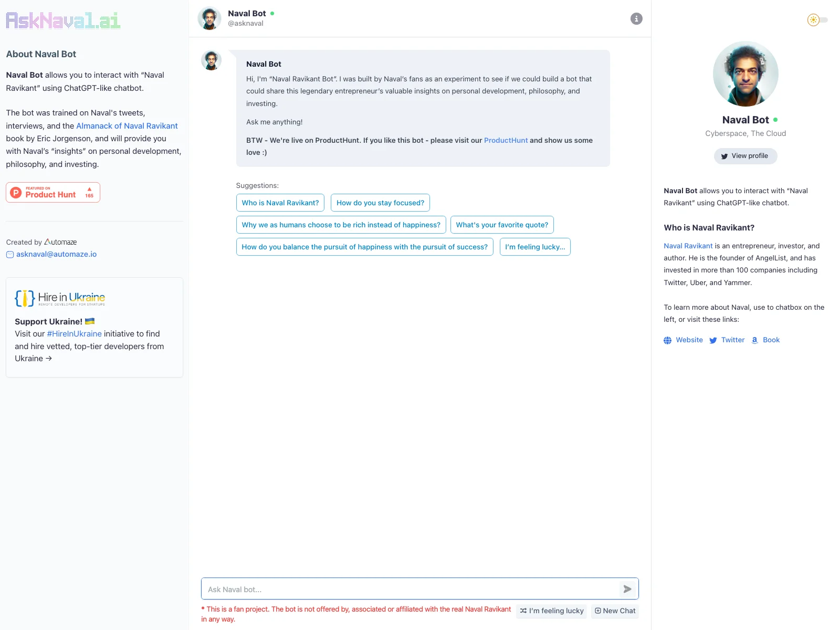Click the email envelope icon
840x630 pixels.
tap(10, 255)
